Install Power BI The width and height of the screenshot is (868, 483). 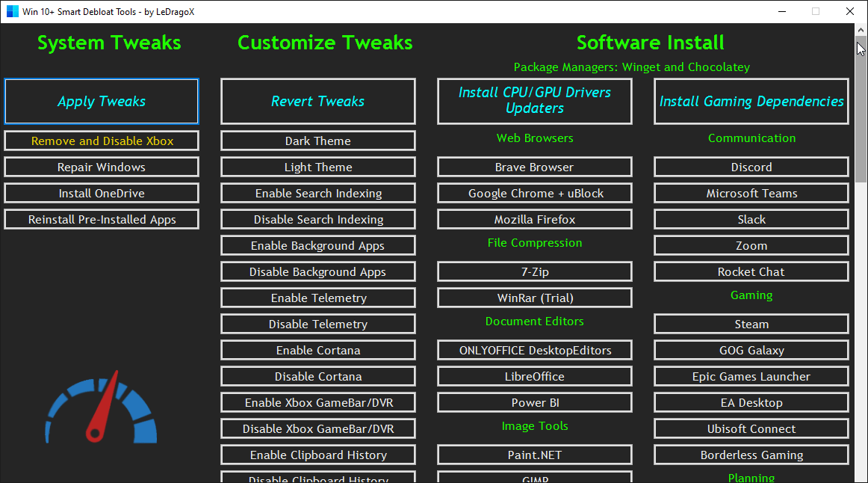[x=535, y=402]
